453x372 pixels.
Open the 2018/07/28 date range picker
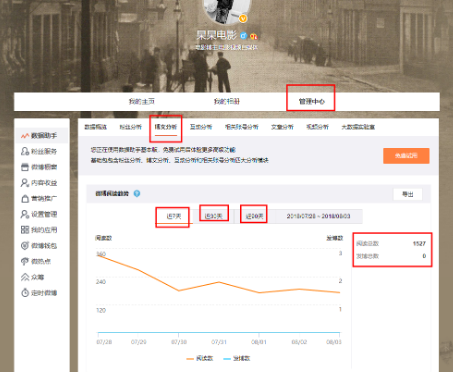coord(318,216)
